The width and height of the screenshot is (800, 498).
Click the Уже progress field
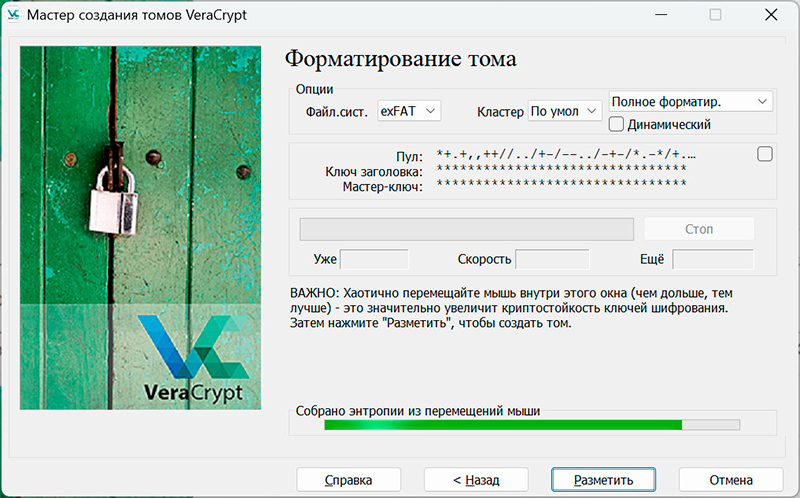point(374,260)
